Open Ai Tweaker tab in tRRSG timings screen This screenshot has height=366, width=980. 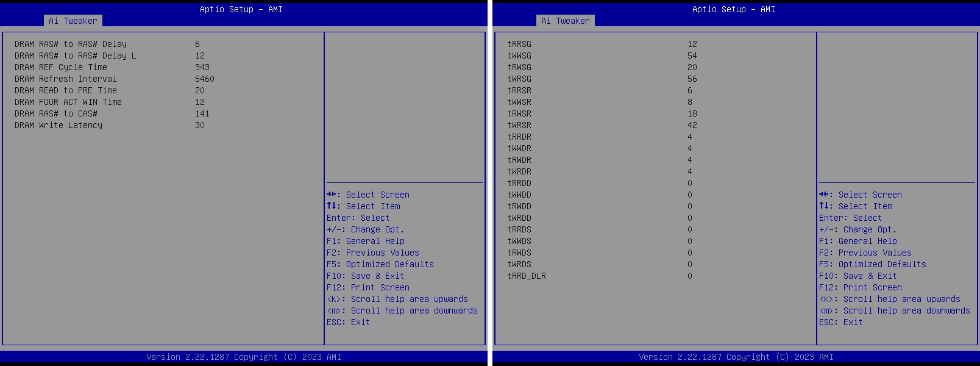click(566, 21)
